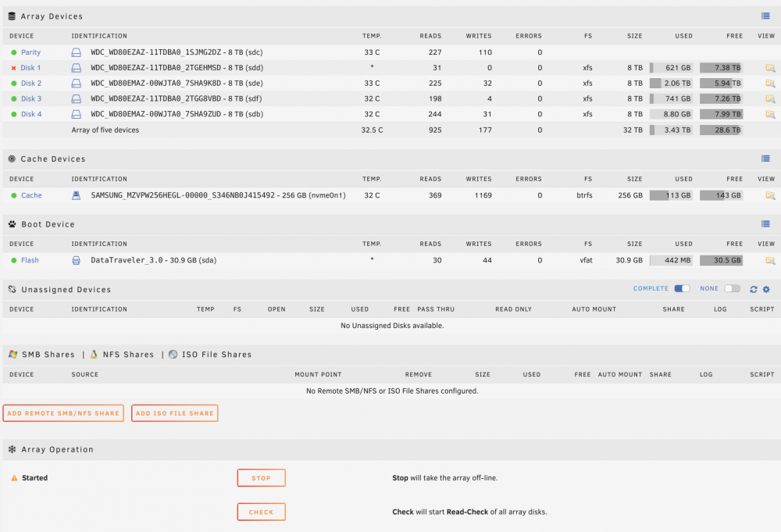781x532 pixels.
Task: Click Flash filesystem vfat text
Action: [587, 260]
